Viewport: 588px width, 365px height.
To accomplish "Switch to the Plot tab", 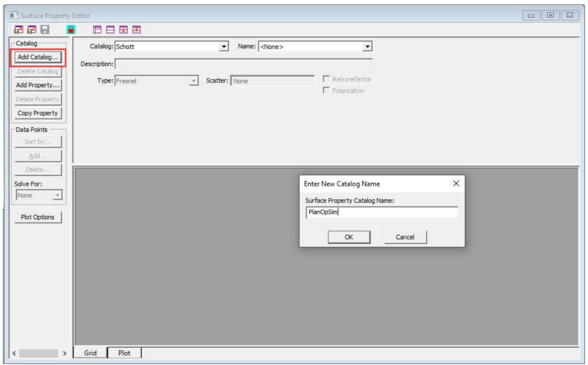I will [x=124, y=353].
